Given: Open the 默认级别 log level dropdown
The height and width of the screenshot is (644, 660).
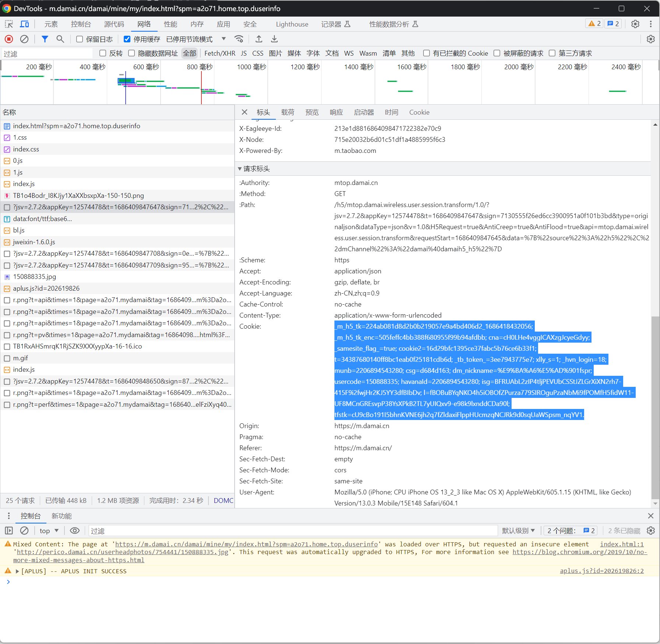Looking at the screenshot, I should tap(518, 531).
